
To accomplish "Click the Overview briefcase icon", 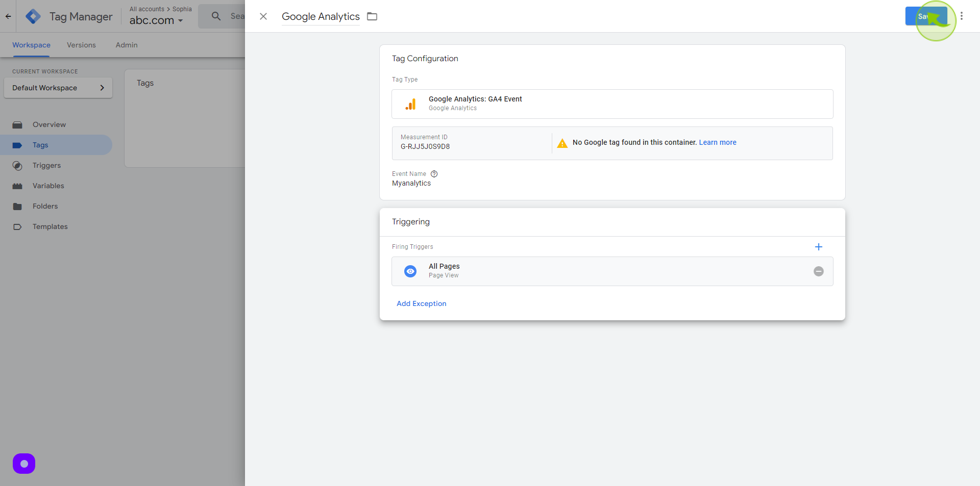I will 17,125.
